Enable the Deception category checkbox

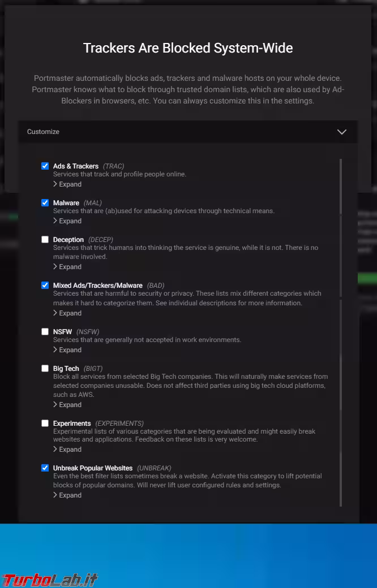[x=45, y=240]
